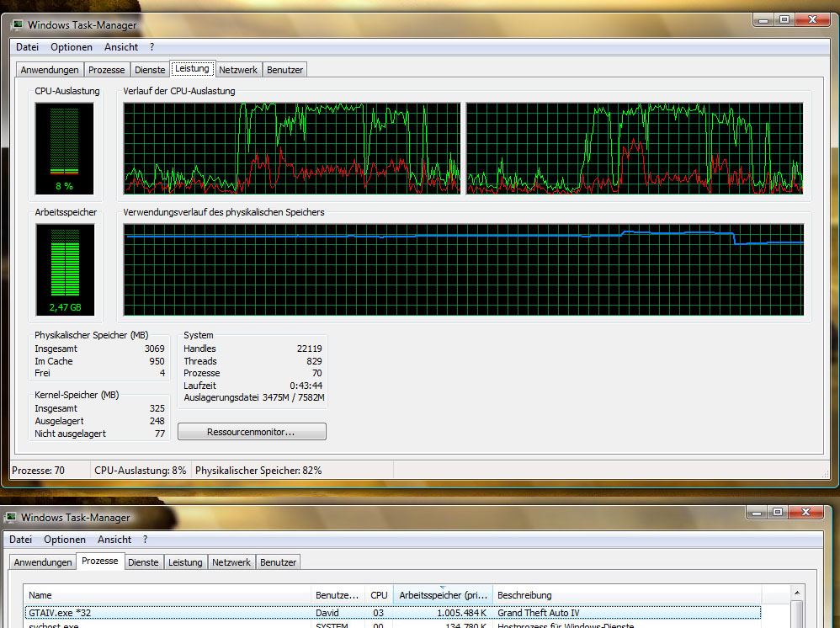Open the ? help menu in upper Task-Manager

(x=152, y=47)
